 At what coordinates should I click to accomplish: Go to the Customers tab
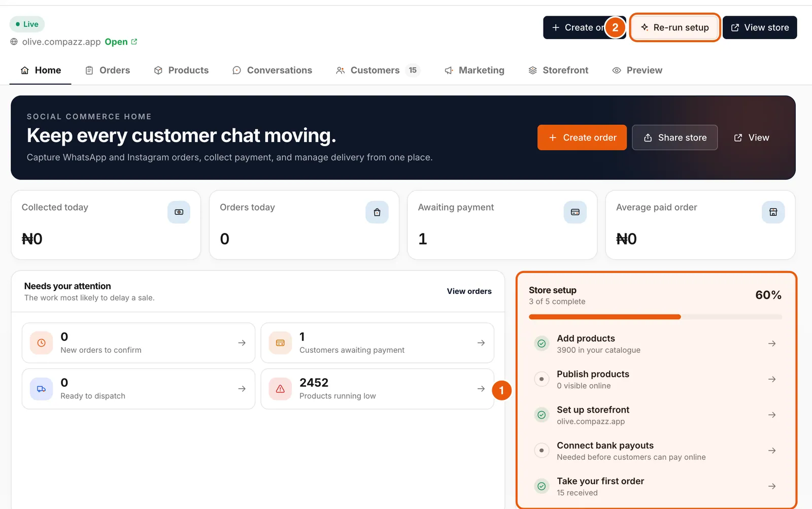[378, 70]
